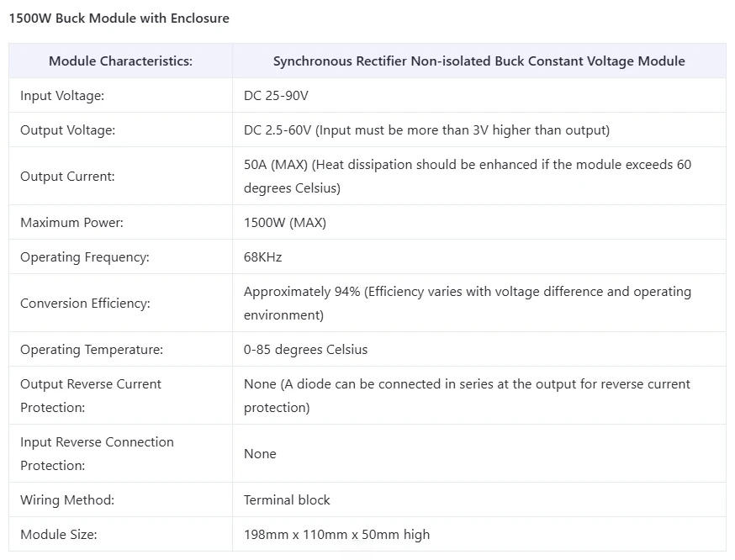Viewport: 735px width, 560px height.
Task: Select the 'Input Reverse Connection Protection:' label
Action: pos(97,453)
